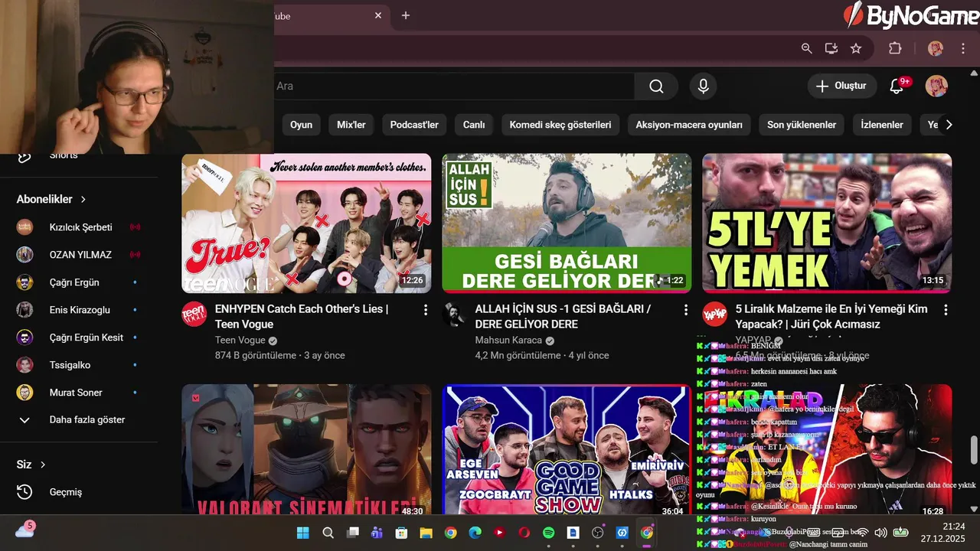Select the Canlı filter chip
Screen dimensions: 980x551
(474, 125)
